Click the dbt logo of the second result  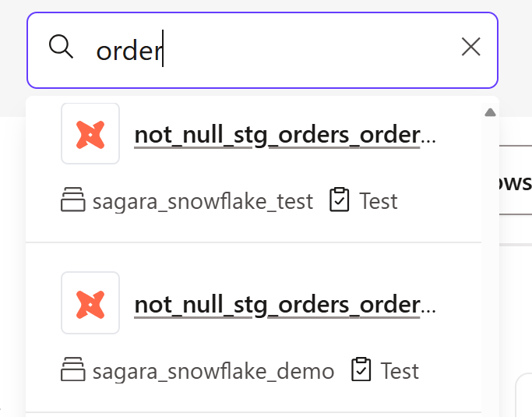click(x=90, y=303)
